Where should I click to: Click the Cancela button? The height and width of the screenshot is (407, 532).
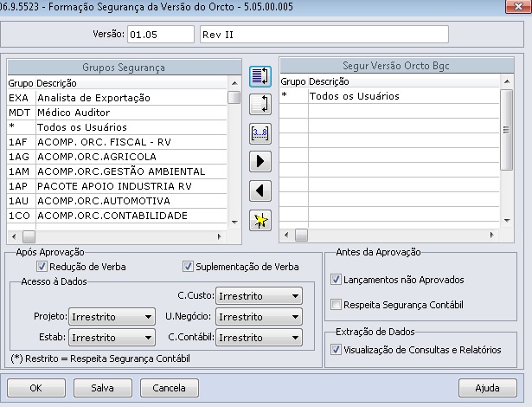tap(169, 388)
